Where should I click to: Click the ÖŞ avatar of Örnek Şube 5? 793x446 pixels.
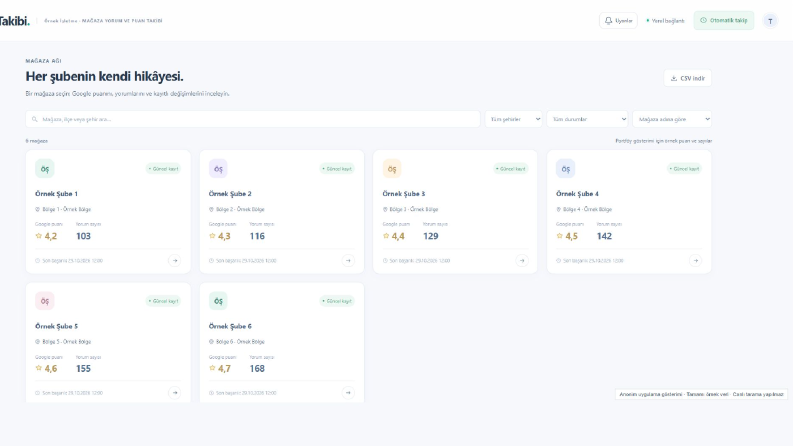[x=45, y=301]
